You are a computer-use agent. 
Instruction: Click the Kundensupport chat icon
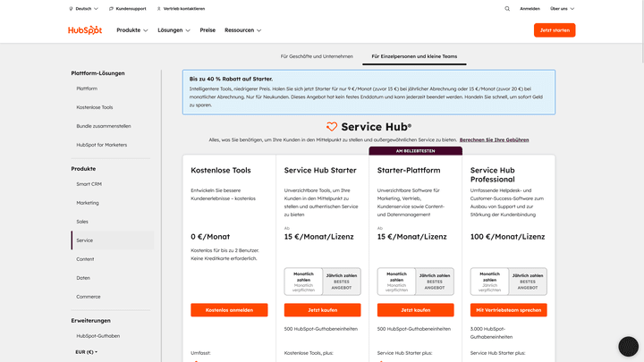click(111, 9)
